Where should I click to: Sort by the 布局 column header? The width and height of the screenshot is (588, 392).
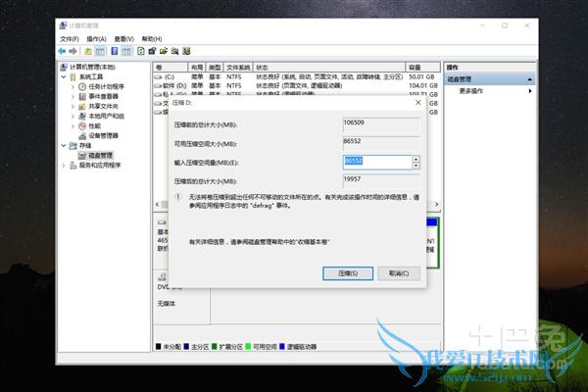tap(197, 68)
